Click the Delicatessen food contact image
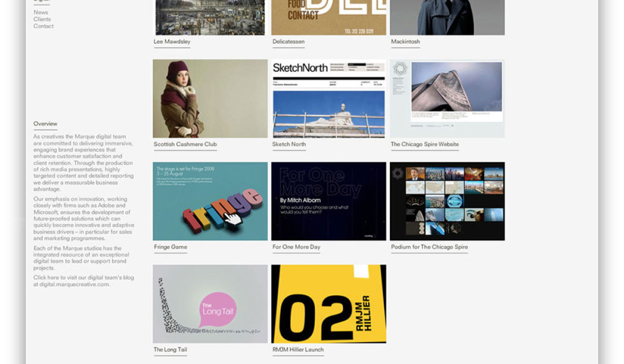Image resolution: width=624 pixels, height=364 pixels. pos(329,18)
